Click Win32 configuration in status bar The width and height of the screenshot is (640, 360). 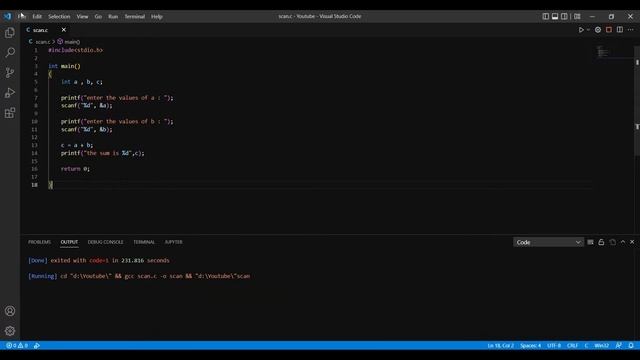[601, 345]
